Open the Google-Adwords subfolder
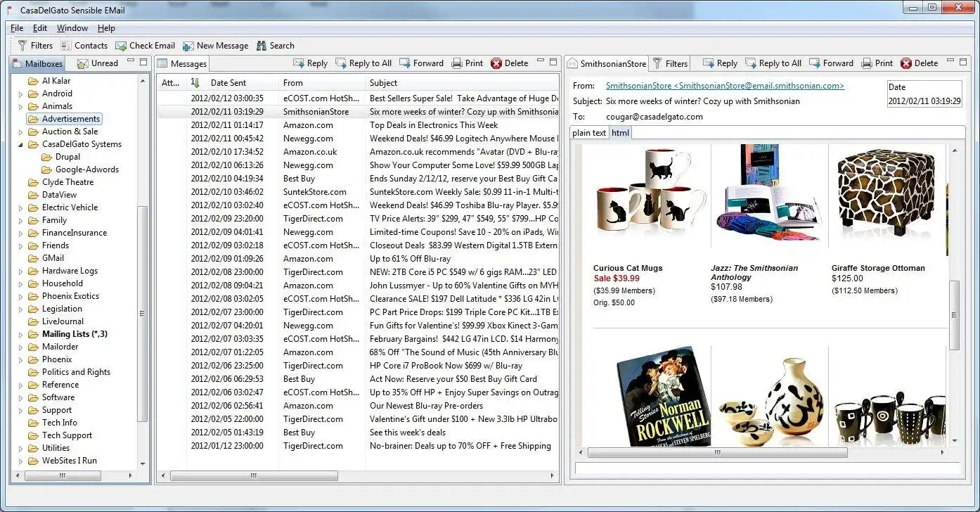 [x=80, y=169]
